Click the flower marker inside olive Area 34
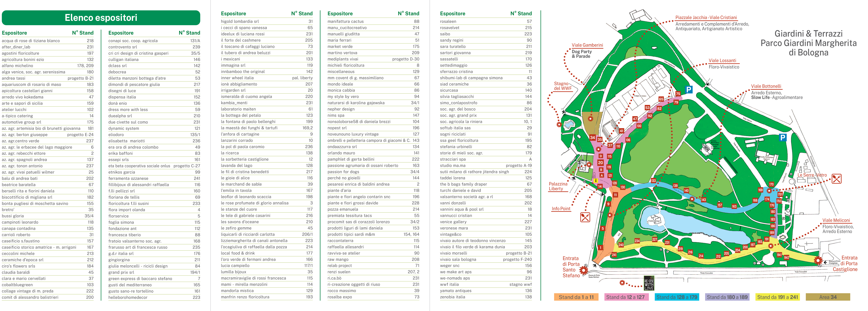This screenshot has width=868, height=311. tap(590, 119)
